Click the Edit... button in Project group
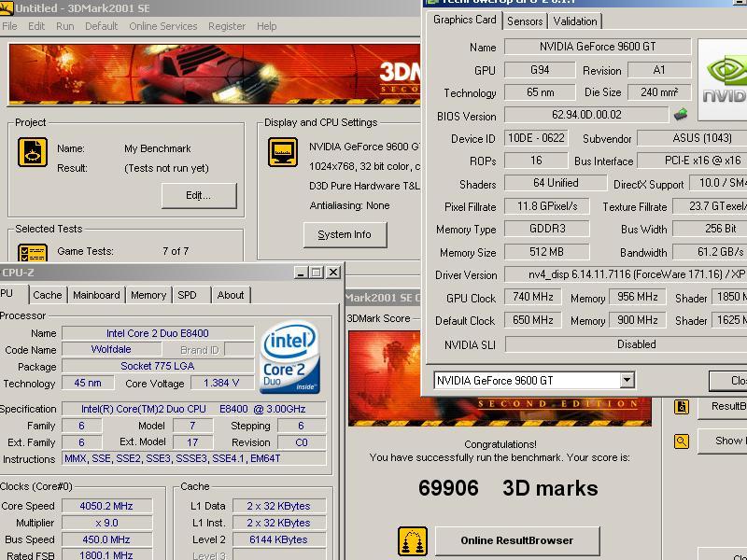The height and width of the screenshot is (560, 747). [x=199, y=195]
